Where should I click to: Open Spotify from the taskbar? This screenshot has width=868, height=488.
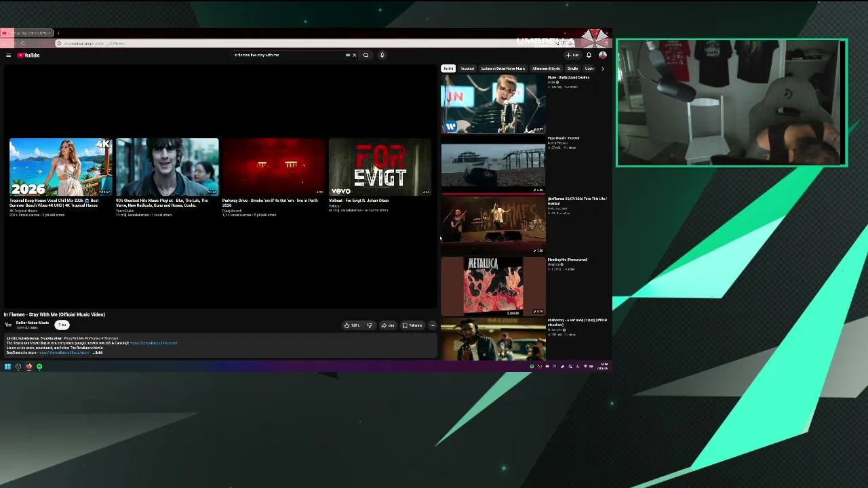(39, 367)
